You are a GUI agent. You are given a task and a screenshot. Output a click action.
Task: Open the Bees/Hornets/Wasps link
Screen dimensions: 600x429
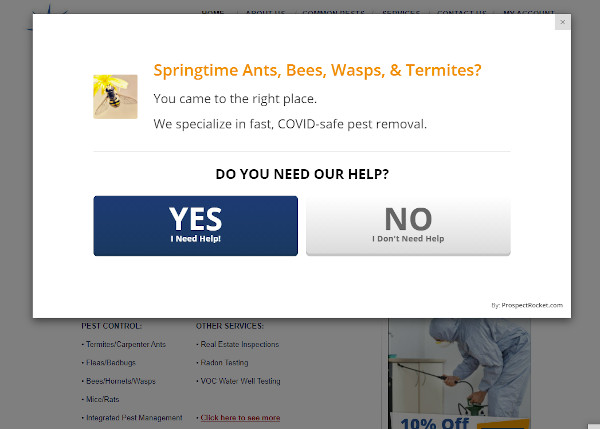(121, 381)
